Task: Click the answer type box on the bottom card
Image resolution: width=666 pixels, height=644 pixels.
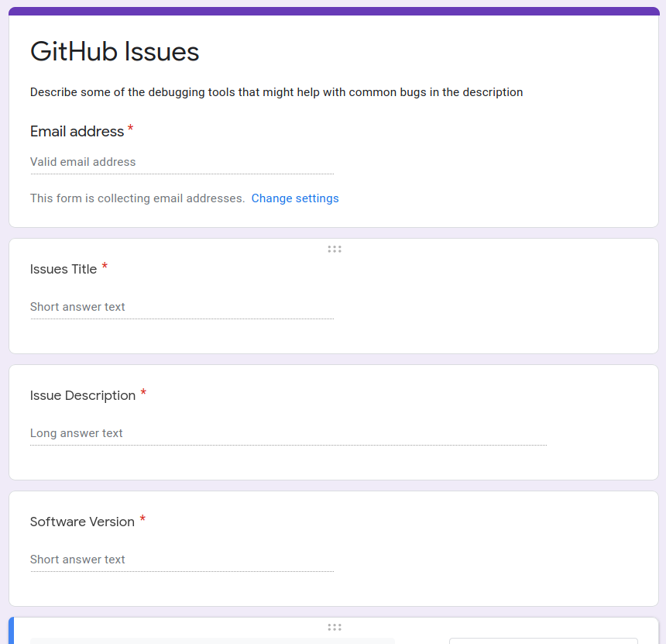Action: click(x=542, y=642)
